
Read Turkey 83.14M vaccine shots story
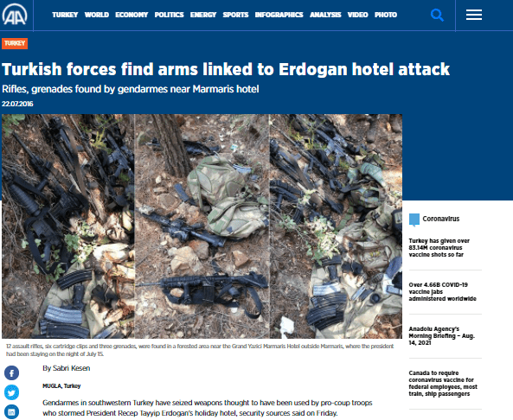click(x=439, y=248)
